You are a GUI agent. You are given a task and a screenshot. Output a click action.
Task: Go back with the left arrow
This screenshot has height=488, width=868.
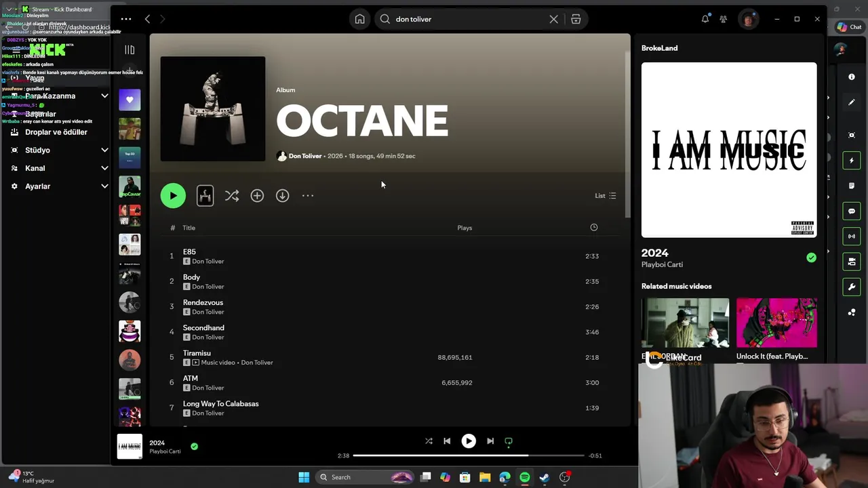[148, 19]
